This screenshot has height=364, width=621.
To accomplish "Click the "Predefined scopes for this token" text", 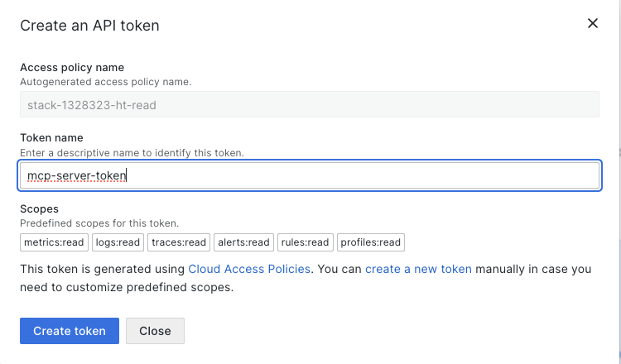I will point(99,223).
